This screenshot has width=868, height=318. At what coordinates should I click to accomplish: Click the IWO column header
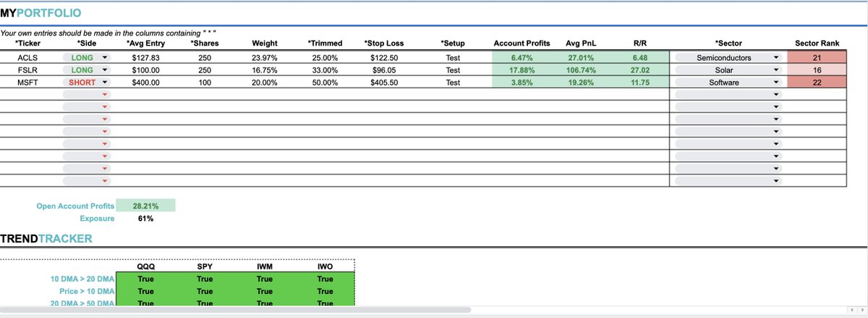(x=325, y=267)
